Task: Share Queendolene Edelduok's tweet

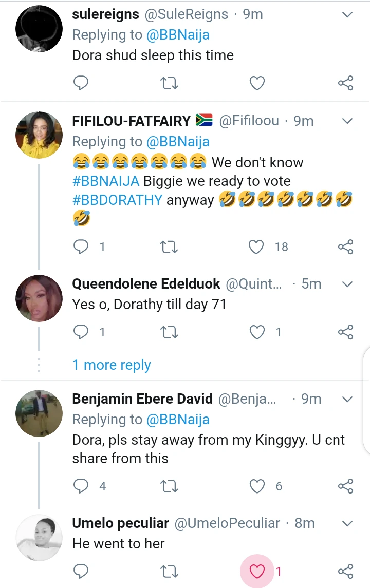Action: tap(346, 332)
